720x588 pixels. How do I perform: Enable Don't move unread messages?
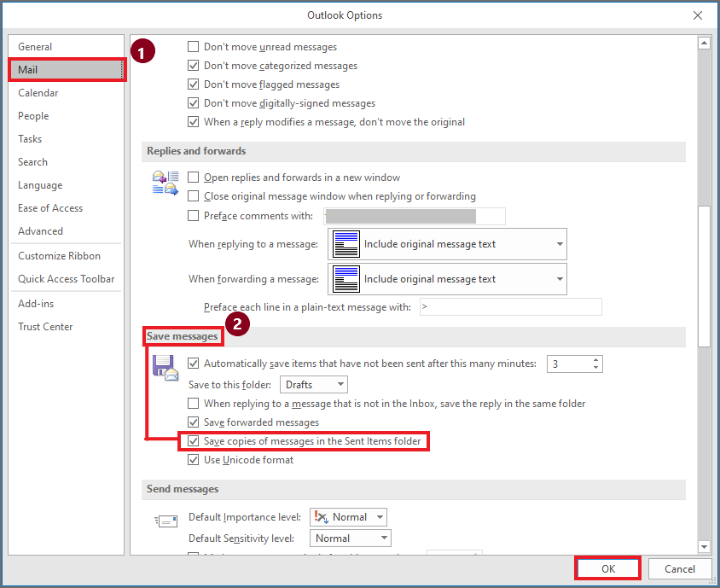pyautogui.click(x=194, y=47)
